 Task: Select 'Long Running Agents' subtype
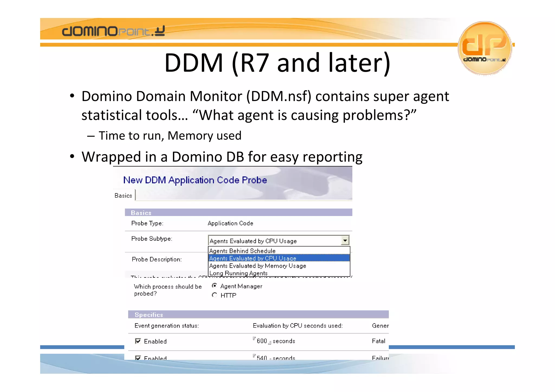279,273
